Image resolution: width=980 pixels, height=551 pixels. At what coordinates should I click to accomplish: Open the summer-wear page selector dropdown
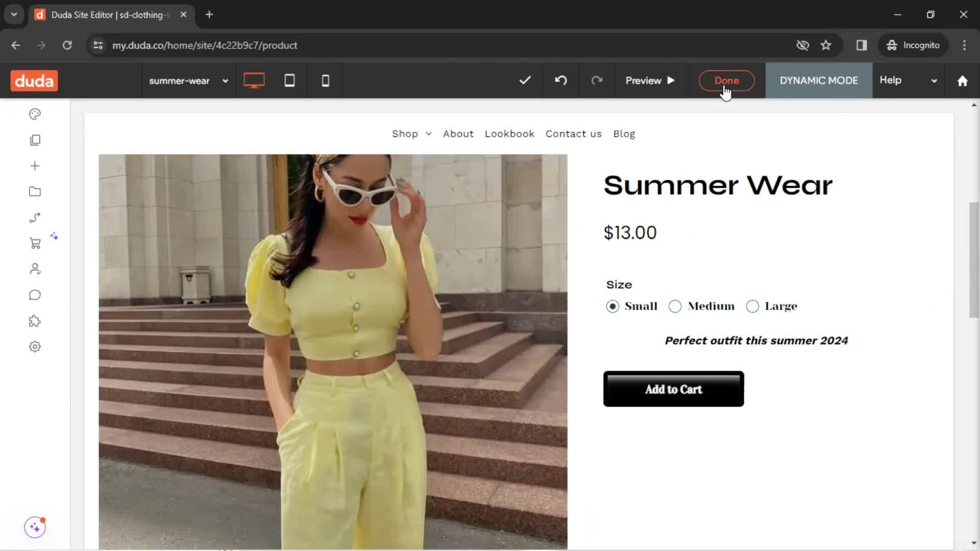[x=188, y=81]
